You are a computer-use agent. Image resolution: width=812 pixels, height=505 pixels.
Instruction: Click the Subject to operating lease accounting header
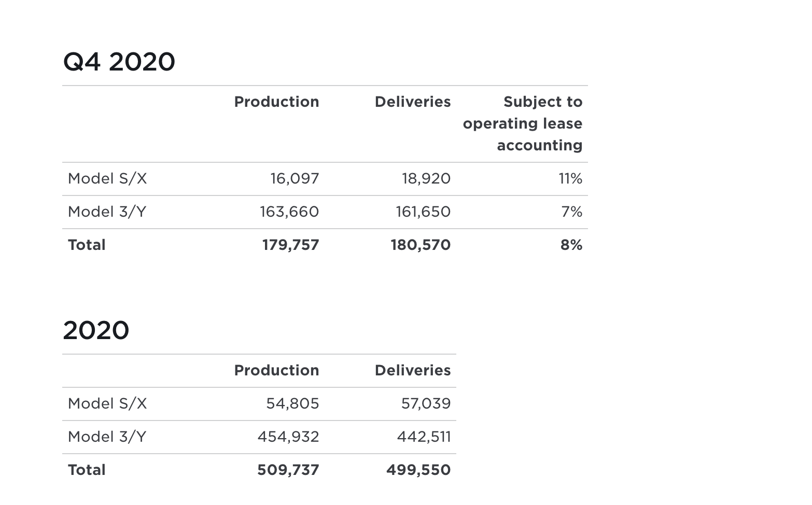tap(523, 123)
